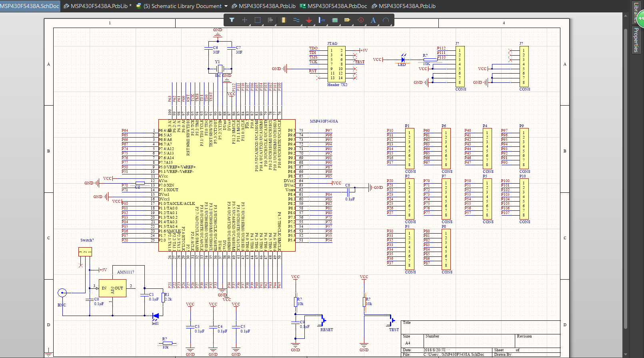644x358 pixels.
Task: Click the Y1 crystal symbol
Action: point(220,69)
